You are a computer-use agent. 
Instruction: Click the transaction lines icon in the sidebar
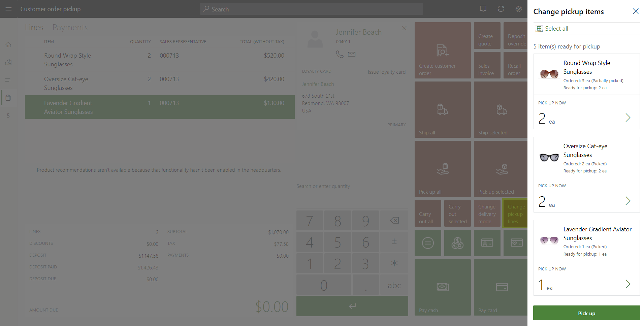8,80
